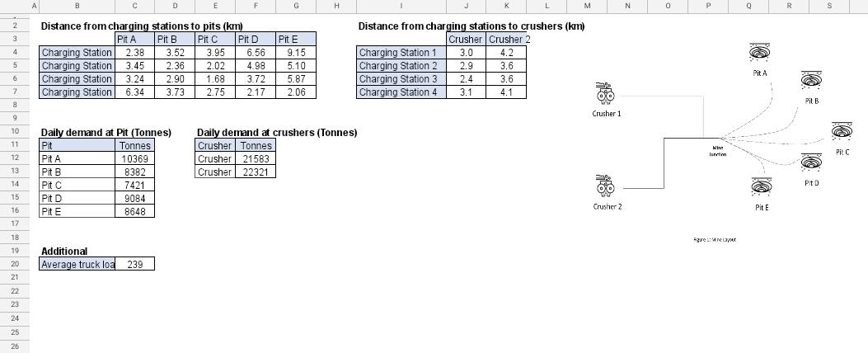This screenshot has width=868, height=353.
Task: Select row 20 header
Action: coord(15,264)
